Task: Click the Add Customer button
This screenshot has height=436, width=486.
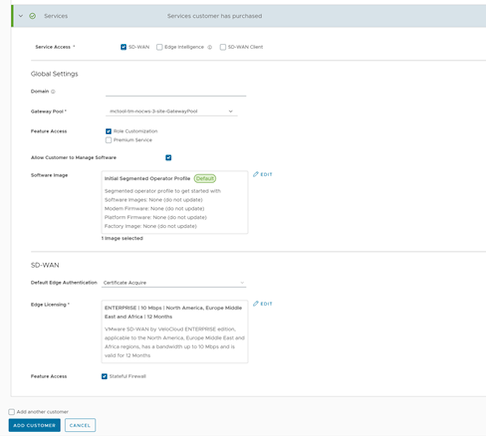Action: 34,425
